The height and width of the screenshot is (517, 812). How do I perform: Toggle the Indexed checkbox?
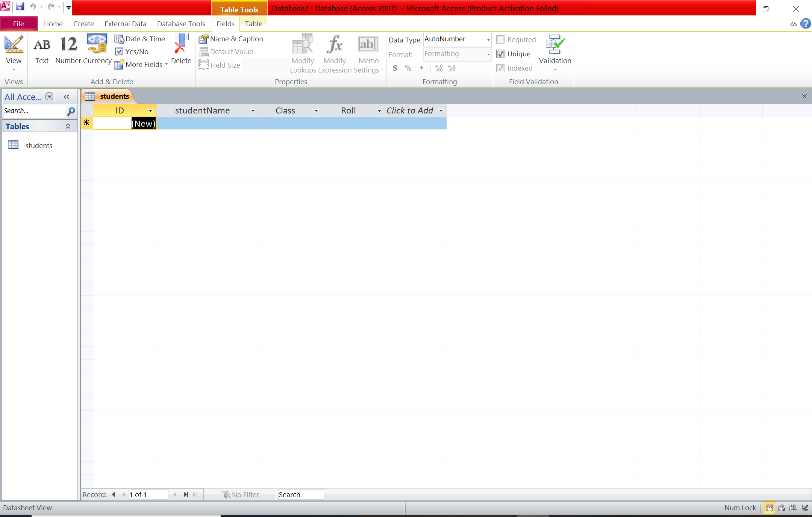501,68
